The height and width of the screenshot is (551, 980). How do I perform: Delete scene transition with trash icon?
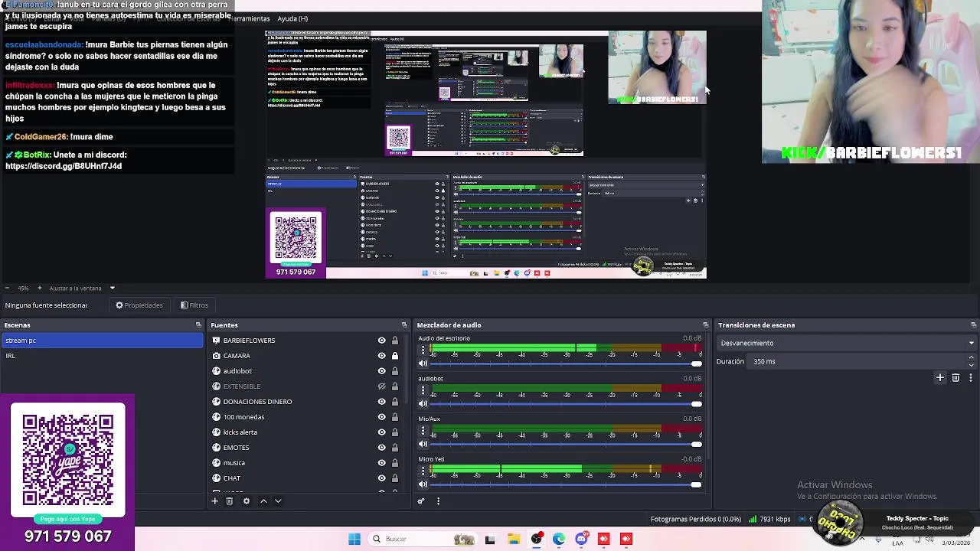(x=955, y=377)
